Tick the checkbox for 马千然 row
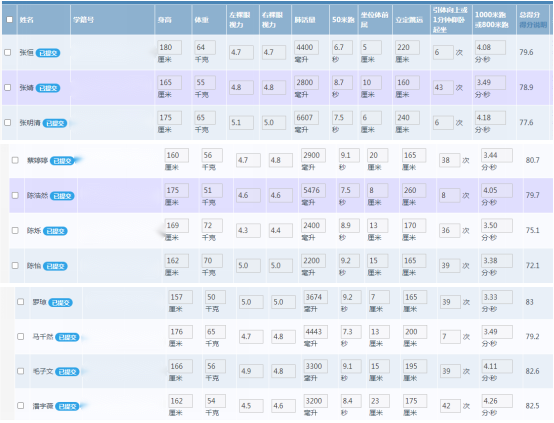This screenshot has height=423, width=554. click(20, 336)
